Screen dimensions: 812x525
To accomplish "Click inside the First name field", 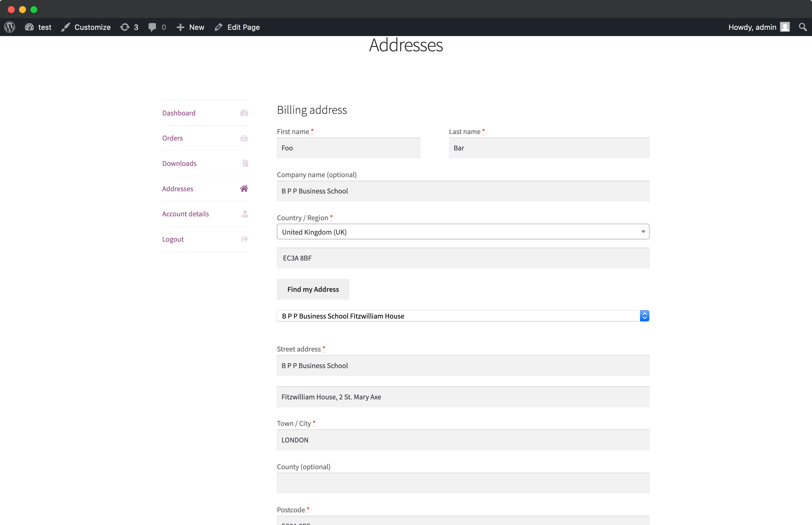I will (x=348, y=148).
